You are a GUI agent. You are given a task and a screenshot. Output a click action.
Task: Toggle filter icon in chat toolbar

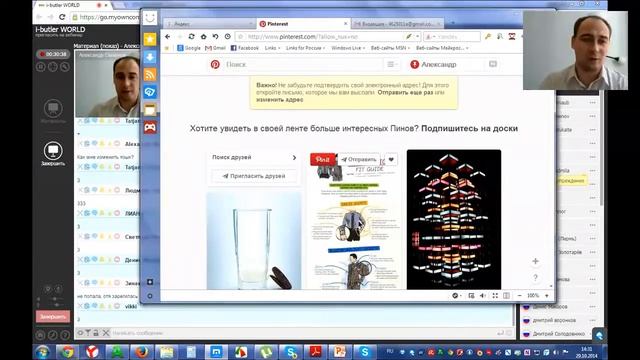88,333
